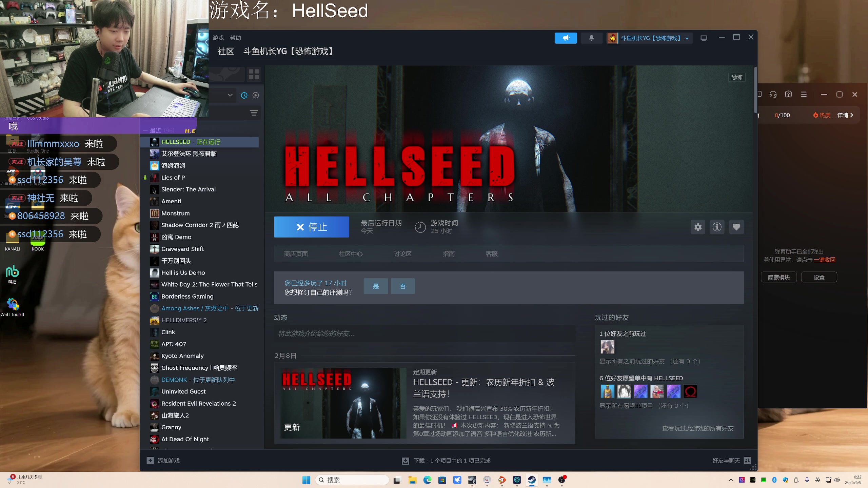Expand 详情 details in Douyu window
The image size is (868, 488).
point(845,115)
